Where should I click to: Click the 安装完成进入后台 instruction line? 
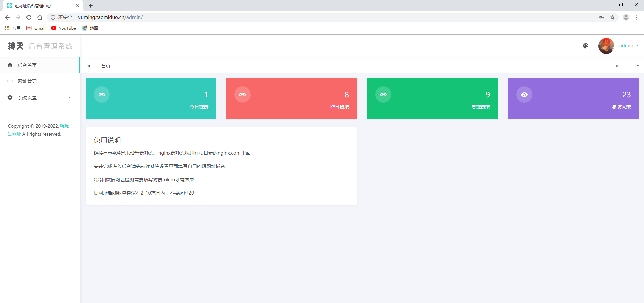click(159, 166)
